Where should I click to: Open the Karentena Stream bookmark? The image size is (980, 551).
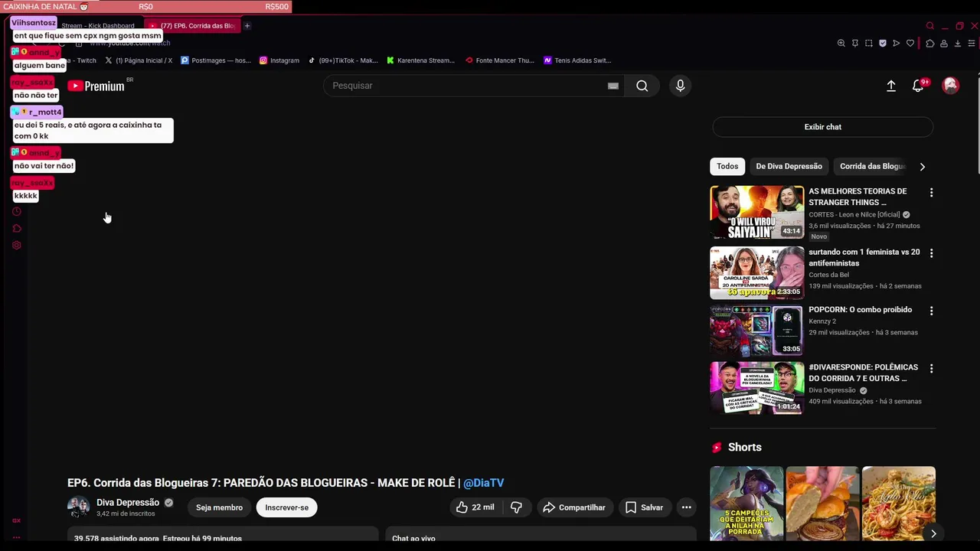420,60
